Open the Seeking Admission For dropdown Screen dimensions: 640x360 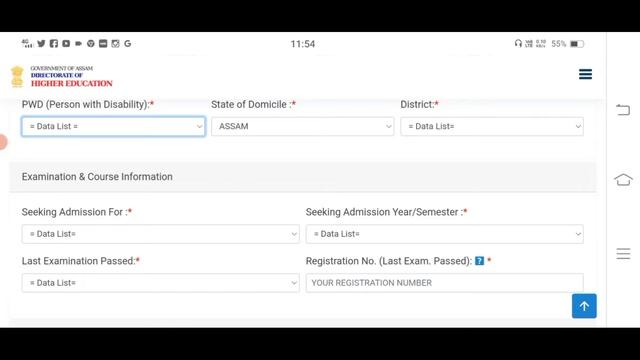pos(160,234)
